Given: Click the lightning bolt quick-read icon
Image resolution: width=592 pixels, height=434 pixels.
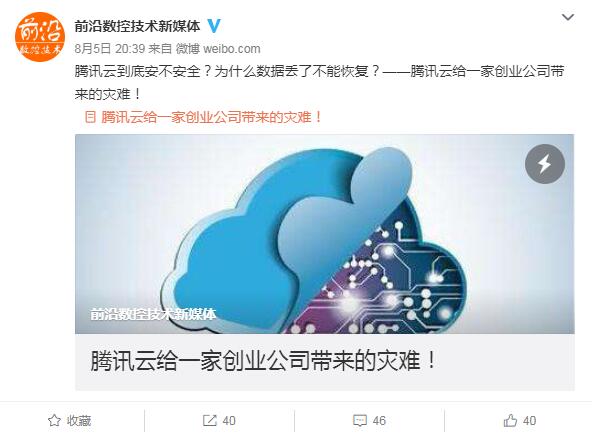Looking at the screenshot, I should [x=544, y=164].
